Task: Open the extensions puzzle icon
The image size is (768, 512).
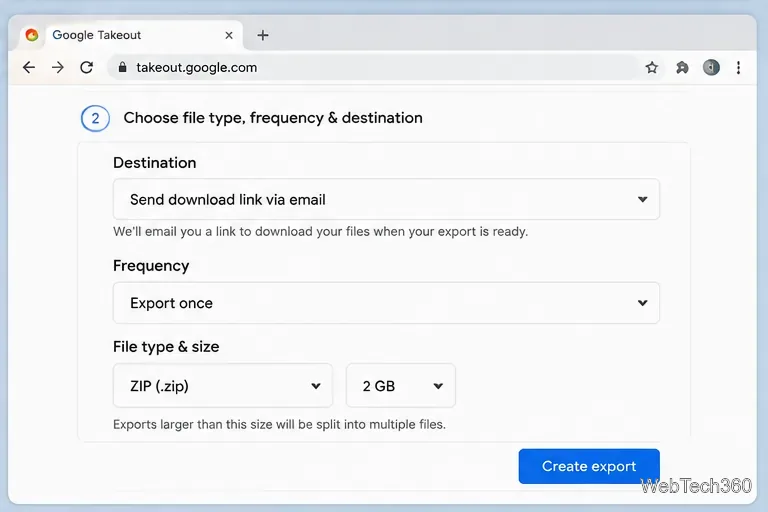Action: [x=682, y=67]
